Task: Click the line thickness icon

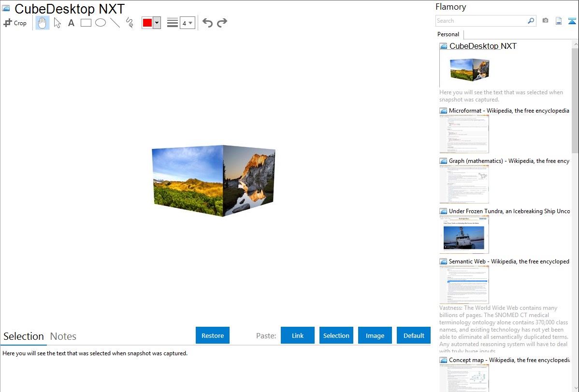Action: [173, 23]
